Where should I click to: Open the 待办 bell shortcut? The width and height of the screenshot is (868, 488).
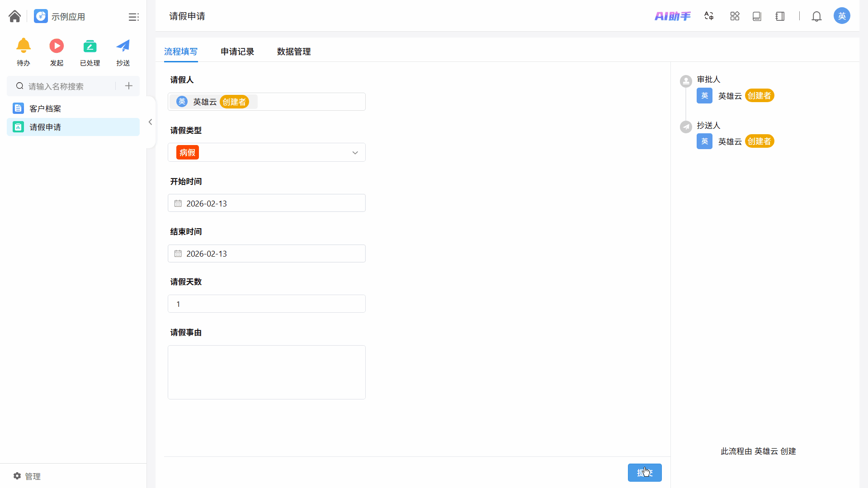(24, 47)
